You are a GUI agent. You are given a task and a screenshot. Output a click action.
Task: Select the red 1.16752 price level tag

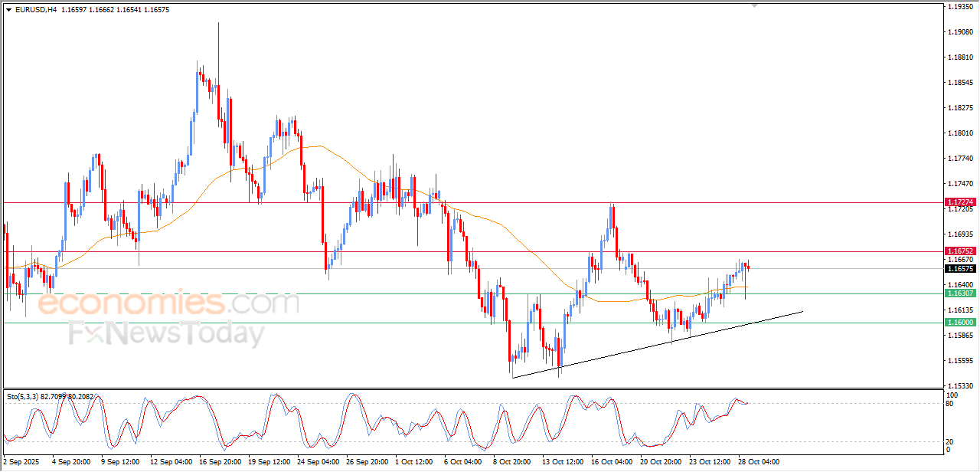[x=960, y=251]
